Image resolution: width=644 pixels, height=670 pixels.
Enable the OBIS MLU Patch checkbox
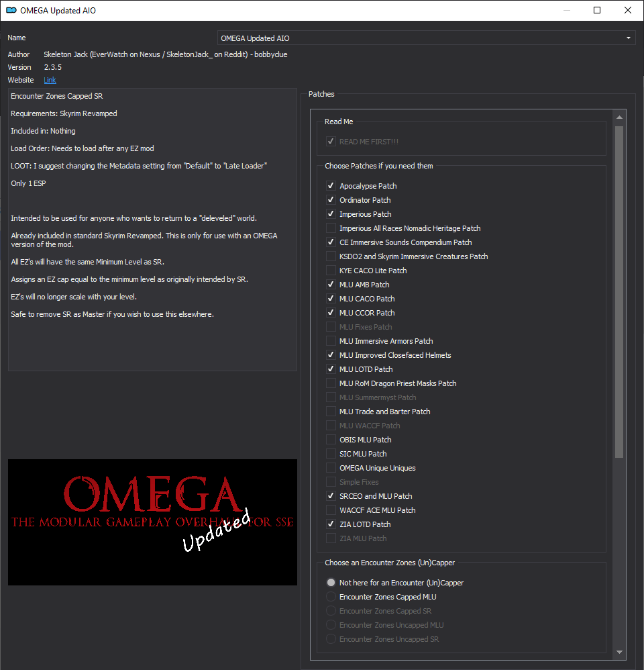pos(331,440)
